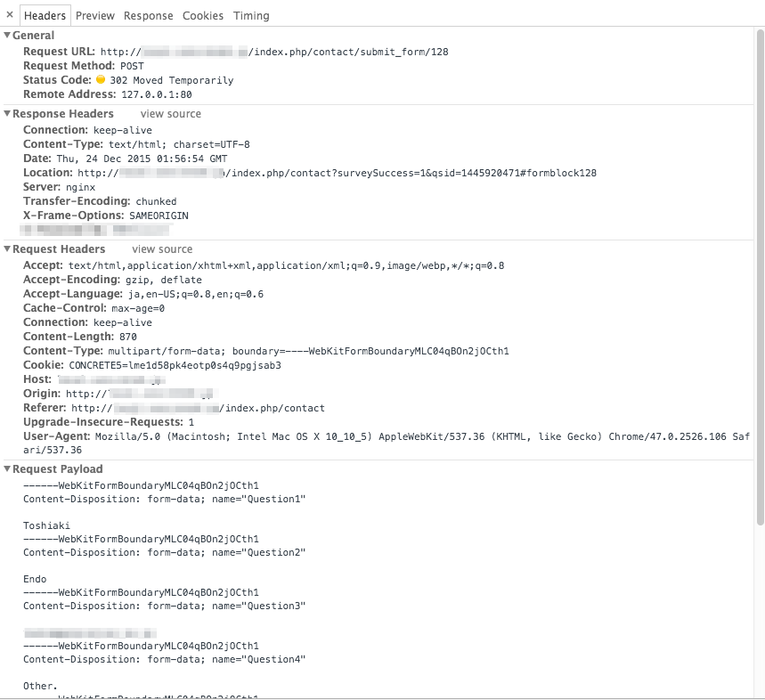Collapse the Request Payload section

7,468
